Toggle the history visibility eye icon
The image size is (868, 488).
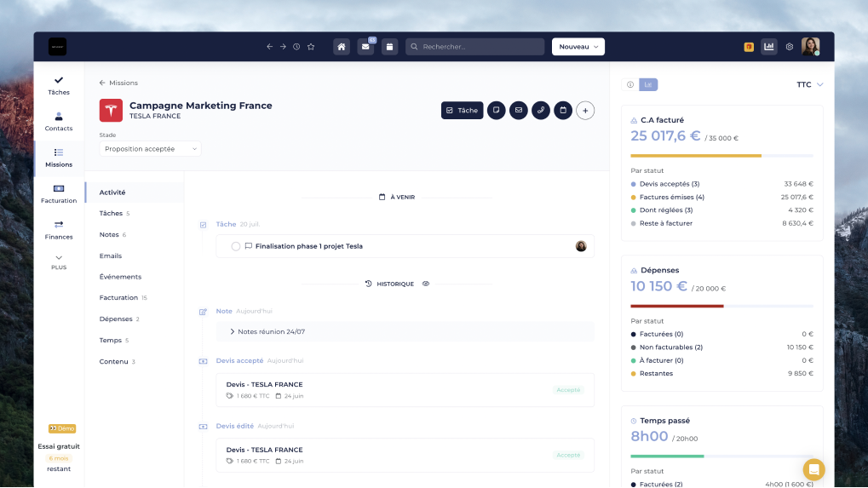tap(426, 284)
